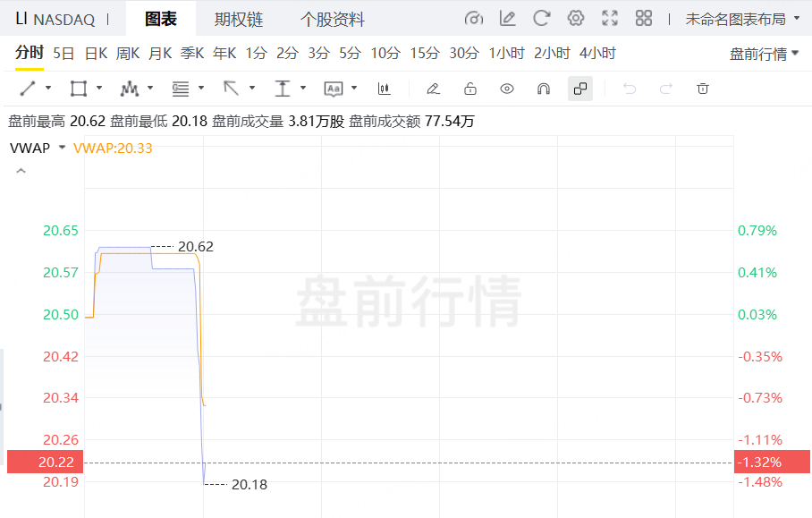
Task: Toggle drawing lock padlock icon
Action: (470, 88)
